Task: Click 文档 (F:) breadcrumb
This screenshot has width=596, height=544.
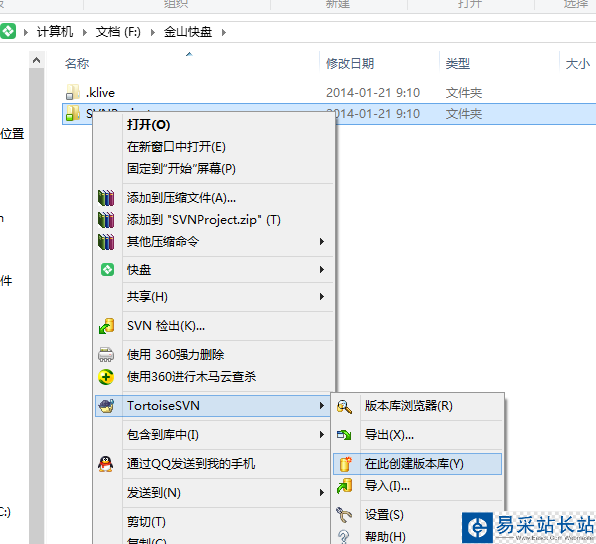Action: [118, 32]
